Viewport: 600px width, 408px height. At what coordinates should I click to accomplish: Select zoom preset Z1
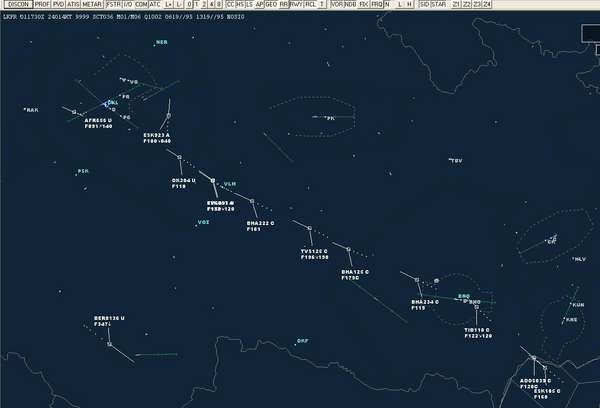[456, 5]
